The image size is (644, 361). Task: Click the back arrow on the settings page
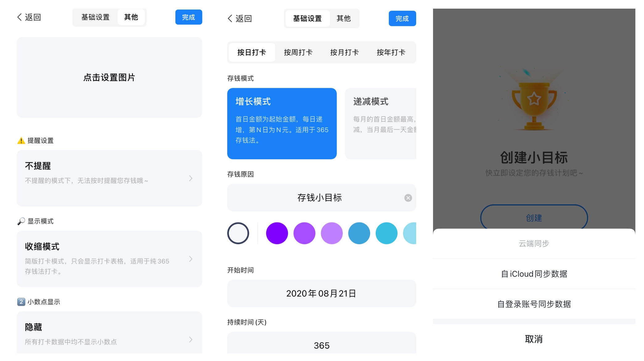[x=19, y=17]
